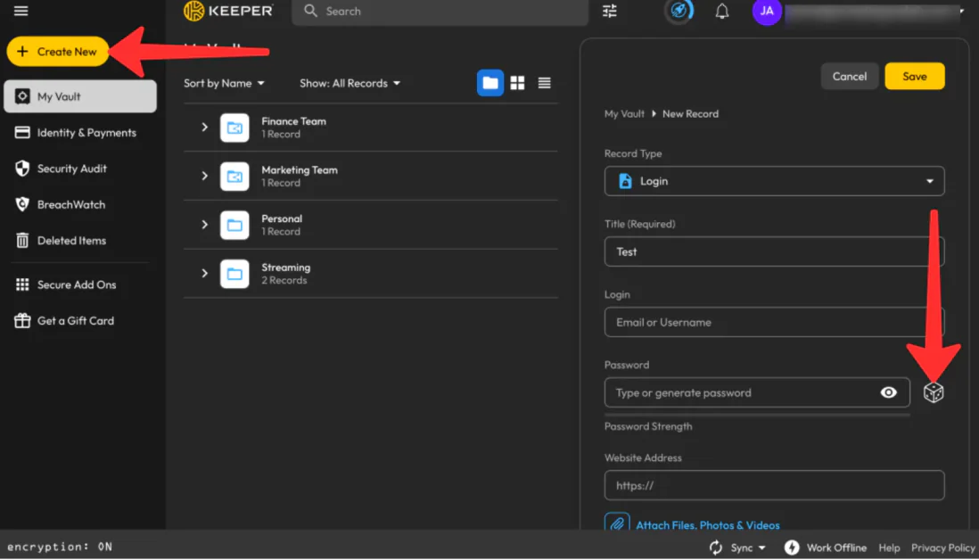The height and width of the screenshot is (560, 979).
Task: Click Attach Files, Photos & Videos link
Action: click(x=707, y=525)
